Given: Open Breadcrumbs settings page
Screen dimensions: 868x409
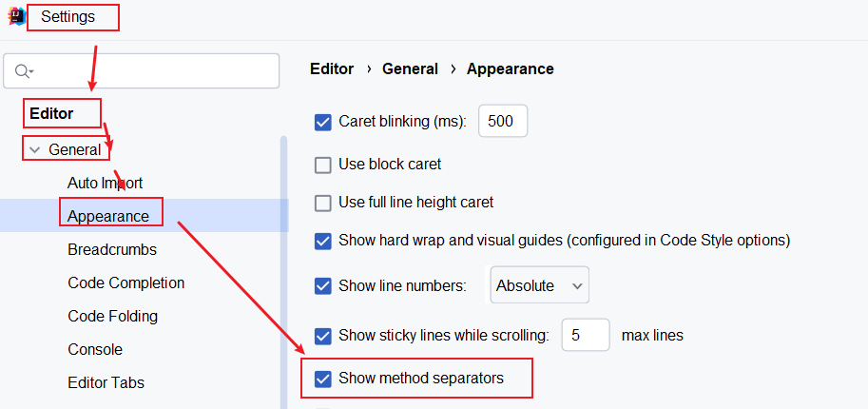Looking at the screenshot, I should coord(112,249).
